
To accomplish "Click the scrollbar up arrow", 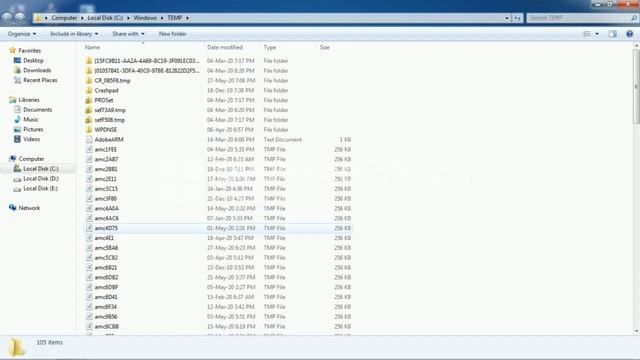I will pos(636,47).
